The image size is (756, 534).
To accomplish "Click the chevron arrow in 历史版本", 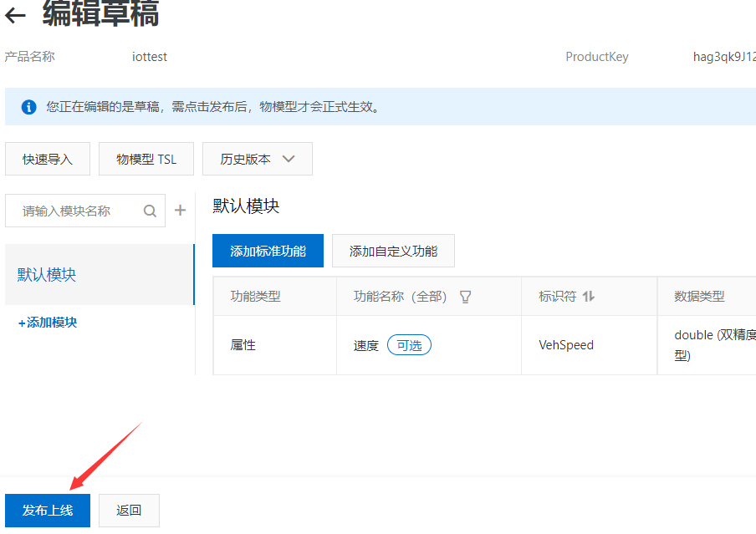I will click(x=289, y=159).
